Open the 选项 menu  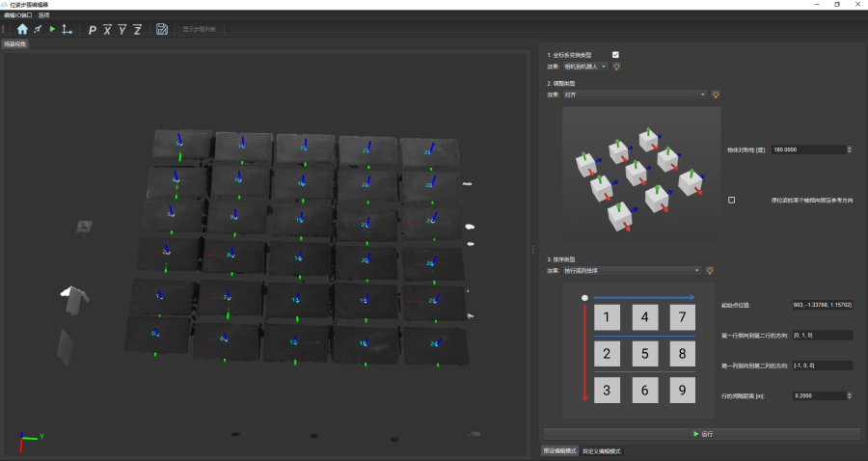point(44,15)
